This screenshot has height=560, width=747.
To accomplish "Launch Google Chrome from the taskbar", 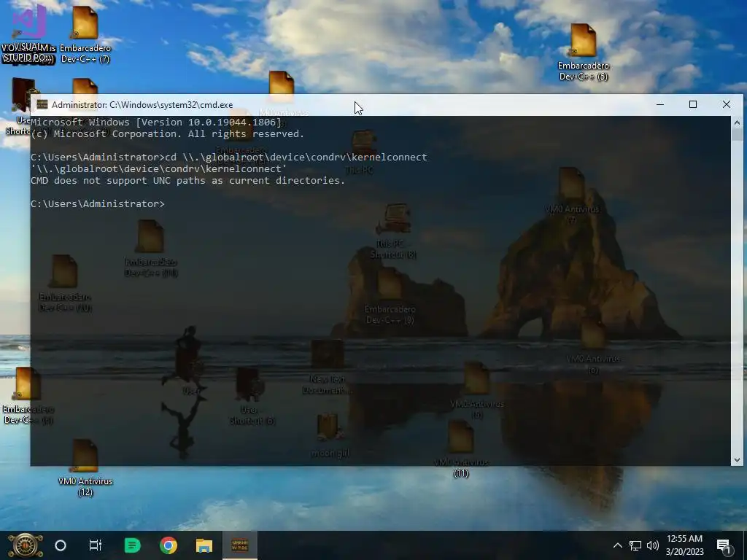I will pos(169,545).
